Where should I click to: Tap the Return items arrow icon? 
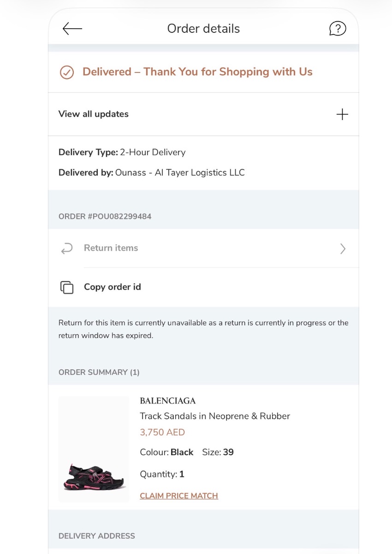pos(67,249)
